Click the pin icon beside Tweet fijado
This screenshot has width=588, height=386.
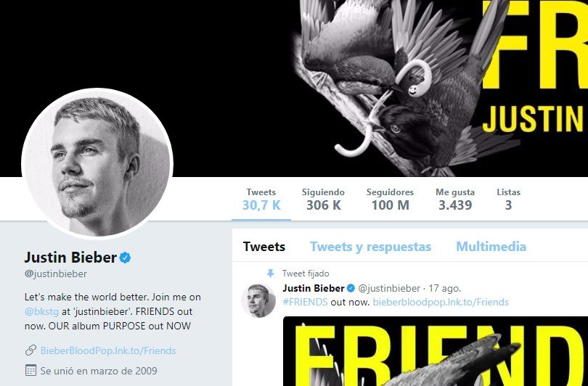(270, 274)
